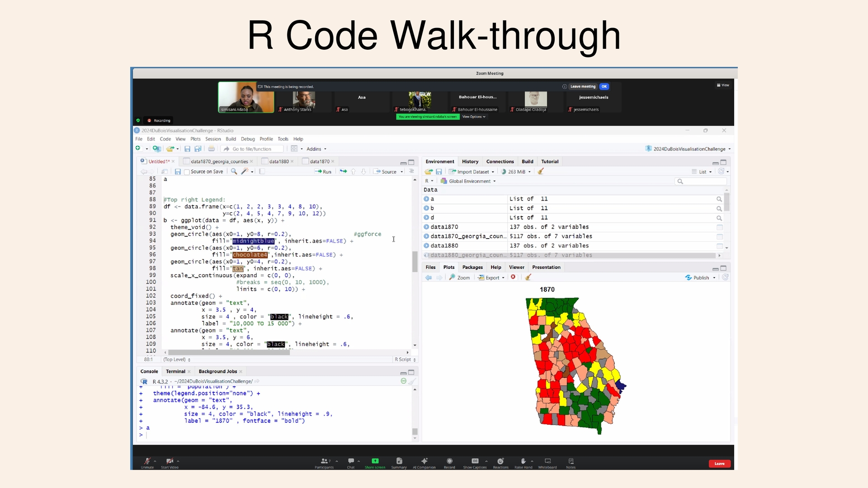Open the Plots menu in the menu bar
Image resolution: width=868 pixels, height=488 pixels.
(x=195, y=139)
